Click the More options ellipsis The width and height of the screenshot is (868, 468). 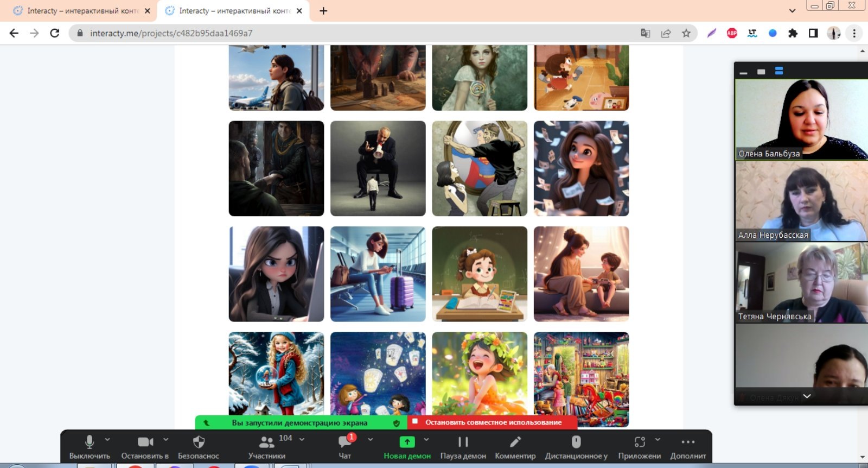(688, 442)
